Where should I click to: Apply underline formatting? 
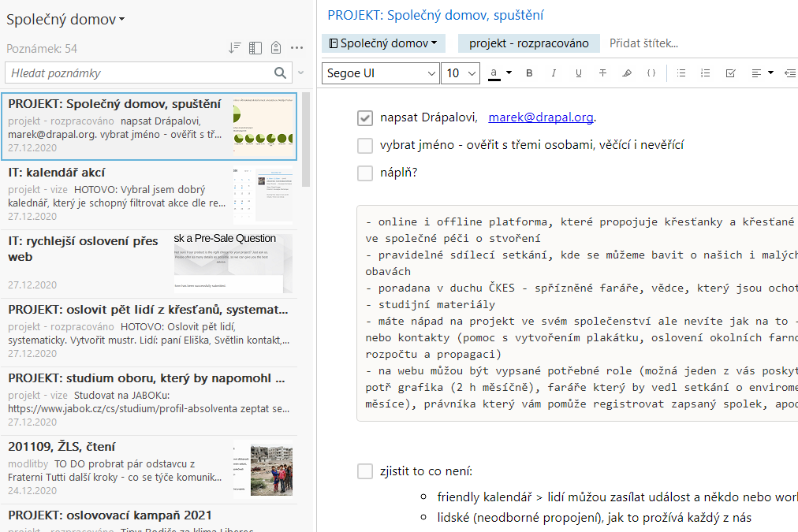click(578, 73)
